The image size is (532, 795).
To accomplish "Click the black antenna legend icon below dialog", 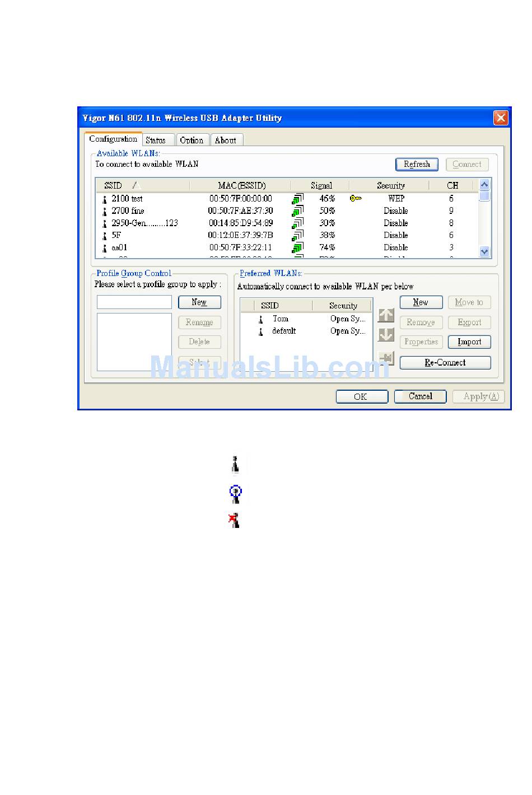I will click(236, 465).
